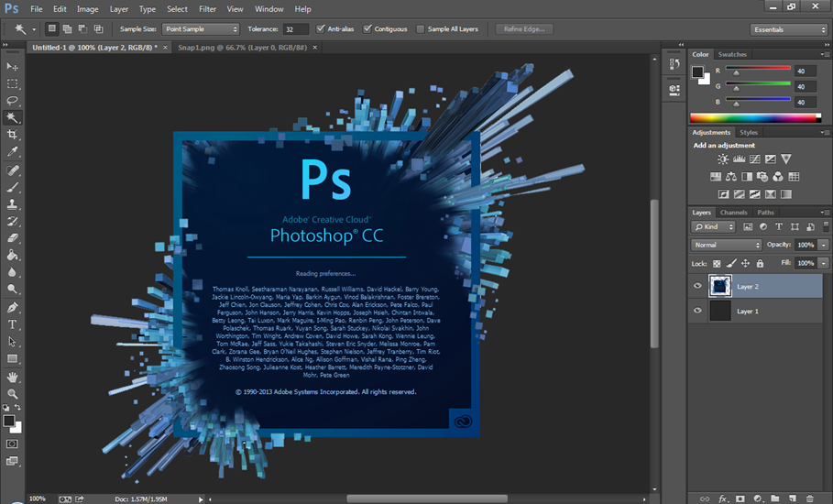Select the Lasso tool
This screenshot has height=504, width=833.
click(x=12, y=101)
